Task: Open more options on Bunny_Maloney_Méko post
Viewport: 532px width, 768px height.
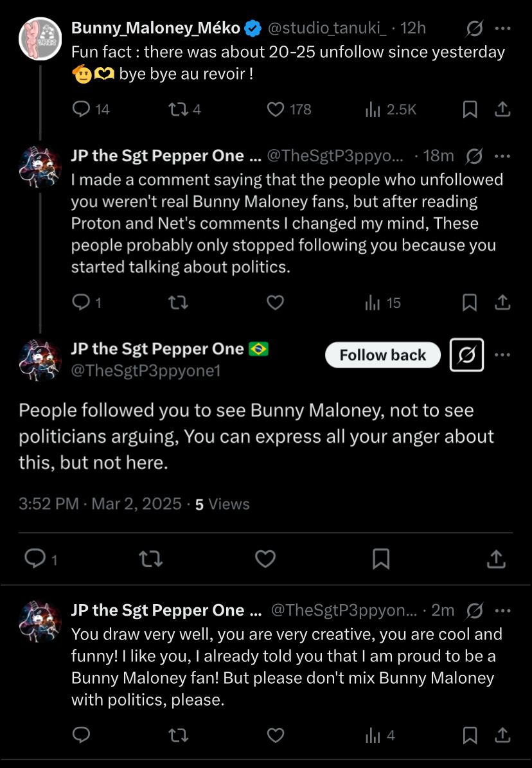Action: click(503, 28)
